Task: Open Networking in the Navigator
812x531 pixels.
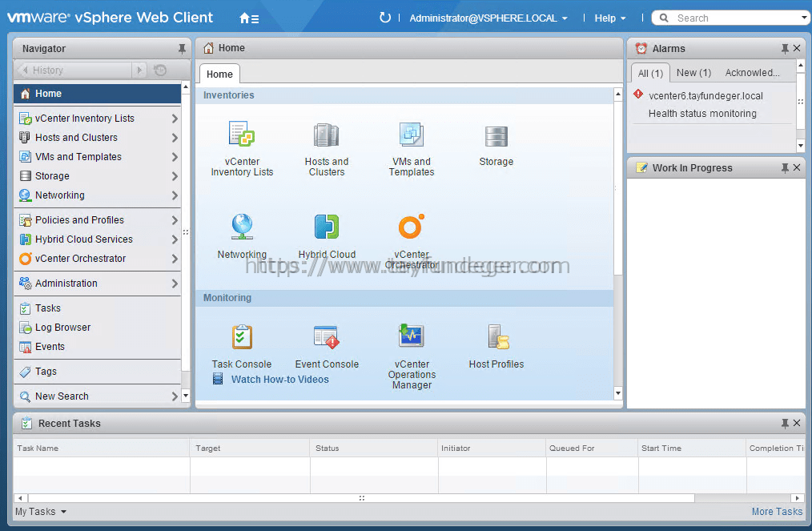Action: point(98,195)
